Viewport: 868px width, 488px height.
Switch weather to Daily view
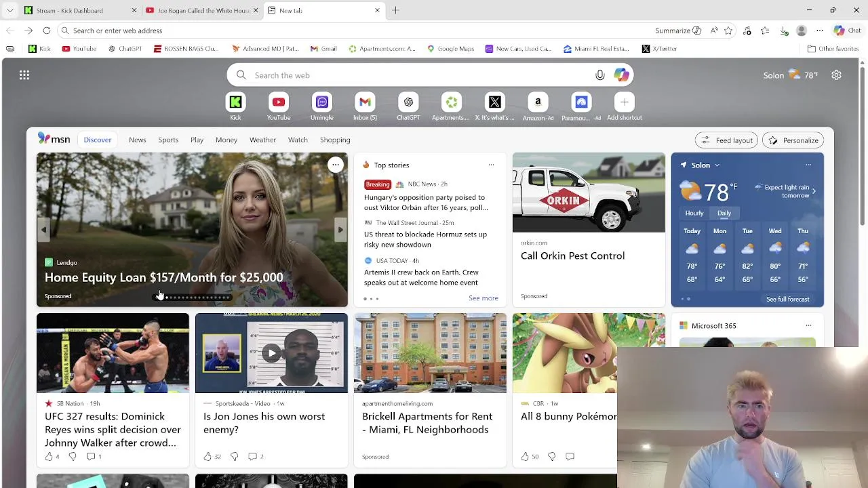click(724, 213)
